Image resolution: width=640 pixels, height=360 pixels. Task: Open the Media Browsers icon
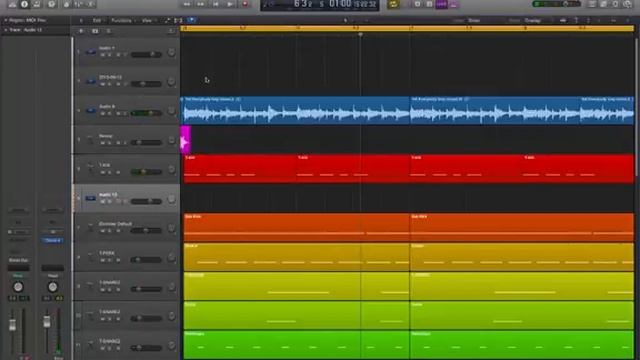(627, 4)
